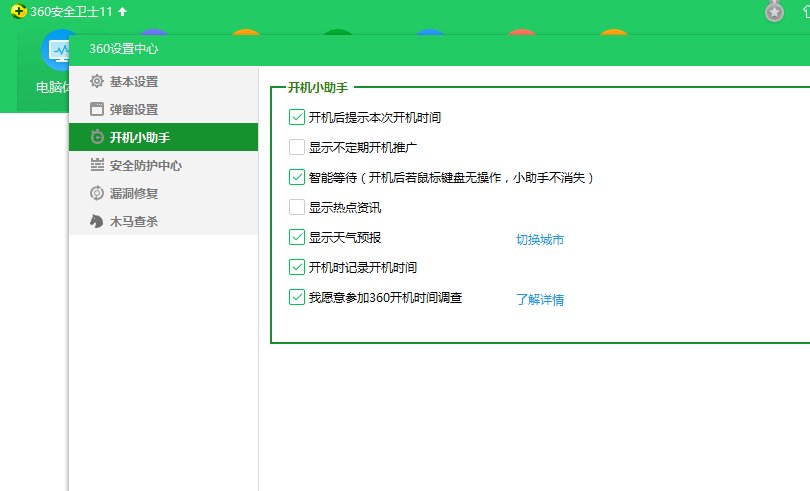Go to 安全防护中心 settings
This screenshot has width=810, height=491.
click(x=163, y=165)
